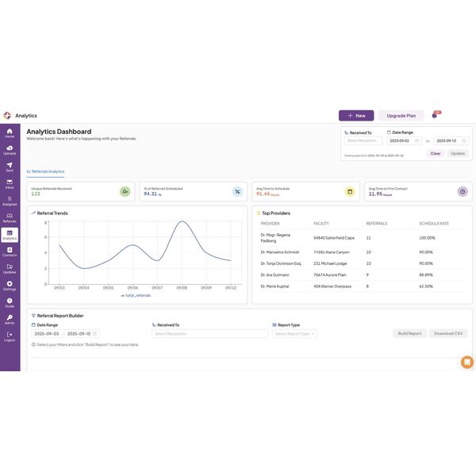Click facility 231 Michael Lodge

click(x=330, y=263)
